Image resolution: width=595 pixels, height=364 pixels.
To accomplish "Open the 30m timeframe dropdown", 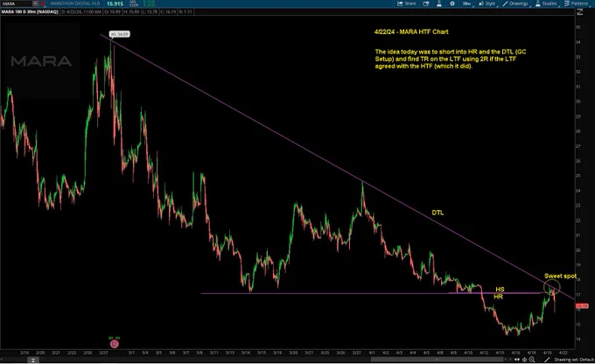I will tap(467, 3).
